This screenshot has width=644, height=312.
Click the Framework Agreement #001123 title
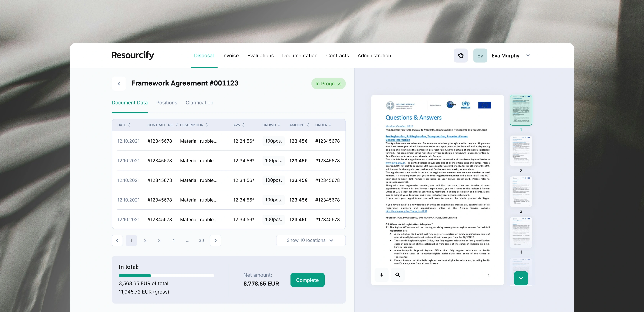[185, 83]
